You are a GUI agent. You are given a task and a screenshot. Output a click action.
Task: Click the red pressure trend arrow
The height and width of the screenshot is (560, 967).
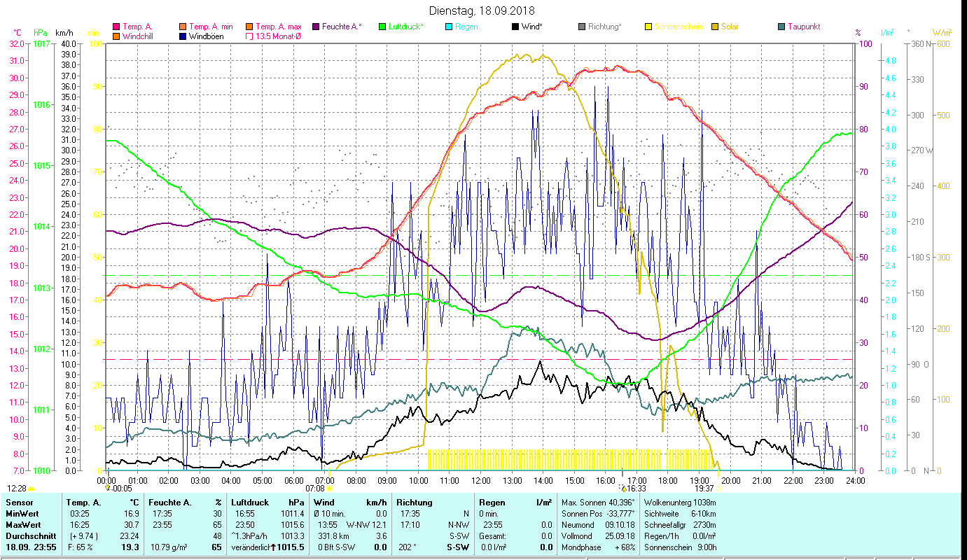[272, 547]
